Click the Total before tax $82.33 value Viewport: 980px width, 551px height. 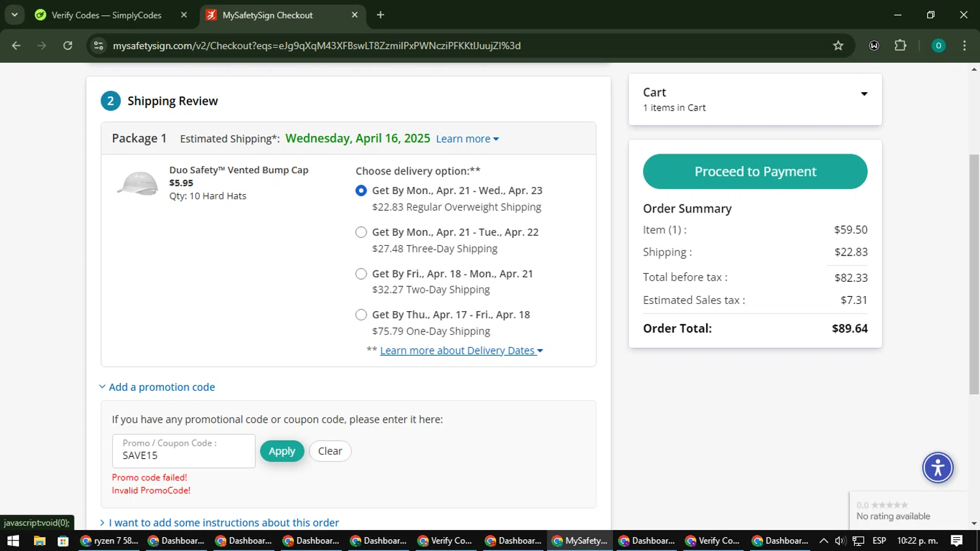click(x=851, y=278)
